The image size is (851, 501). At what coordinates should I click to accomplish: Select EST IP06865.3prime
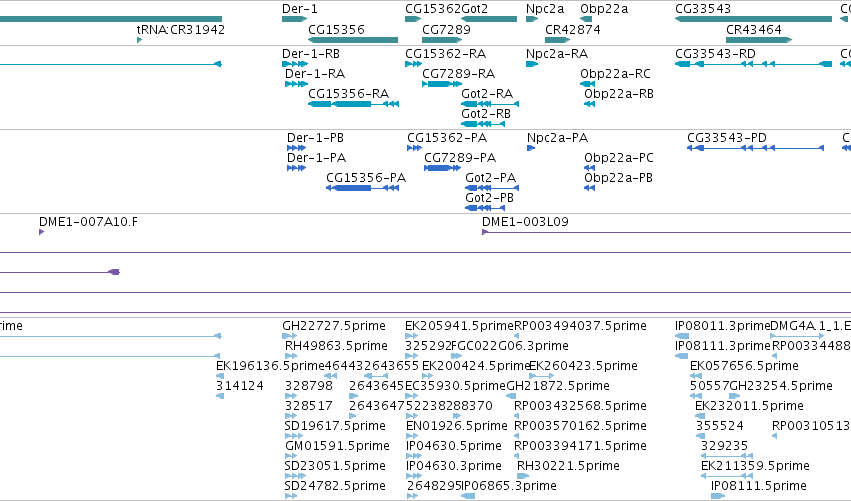pos(468,496)
